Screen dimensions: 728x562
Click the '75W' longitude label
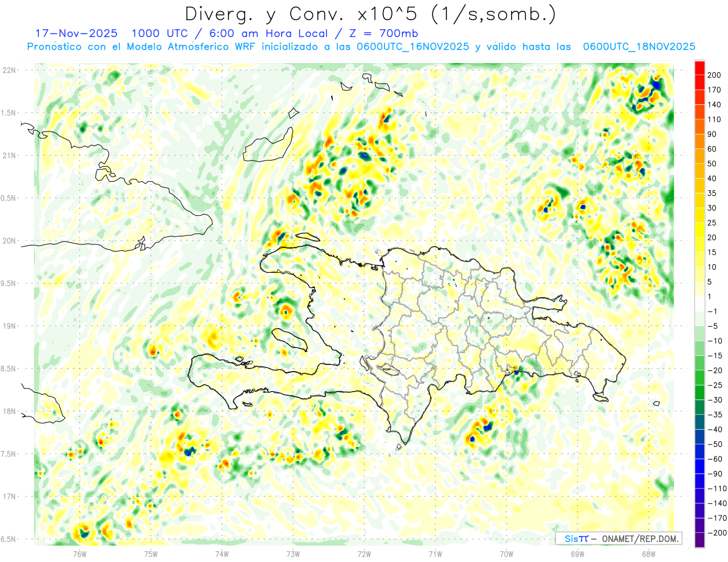click(151, 554)
